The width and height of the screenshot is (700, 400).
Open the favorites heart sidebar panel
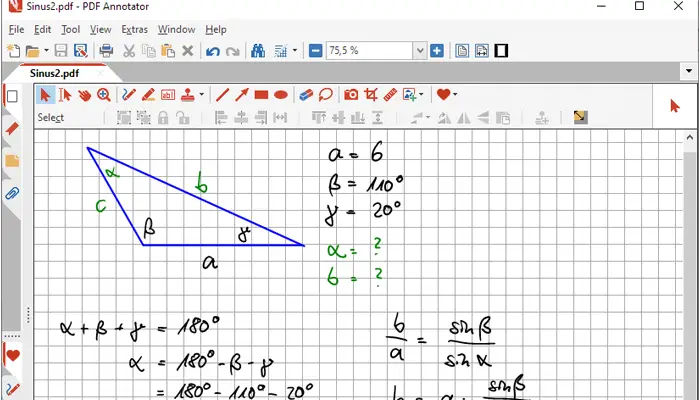12,356
